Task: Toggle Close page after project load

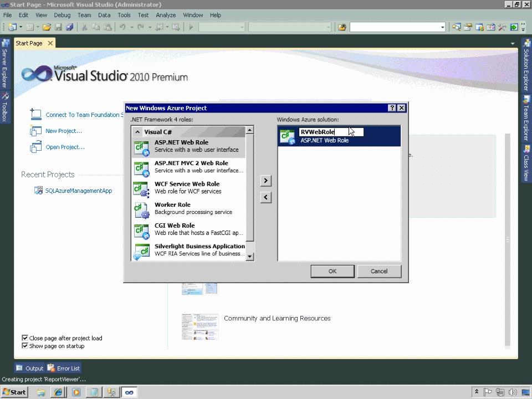Action: (x=25, y=338)
